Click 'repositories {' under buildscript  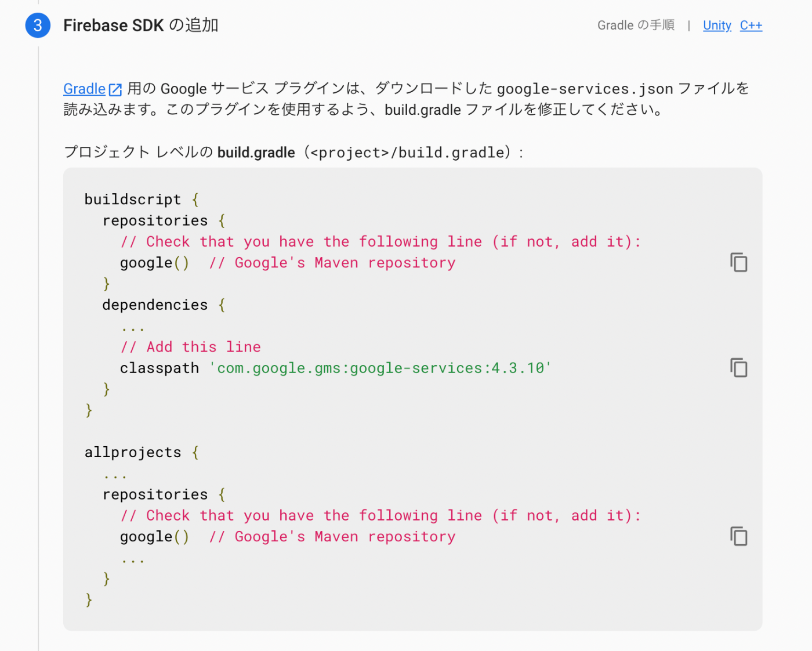[x=164, y=221]
